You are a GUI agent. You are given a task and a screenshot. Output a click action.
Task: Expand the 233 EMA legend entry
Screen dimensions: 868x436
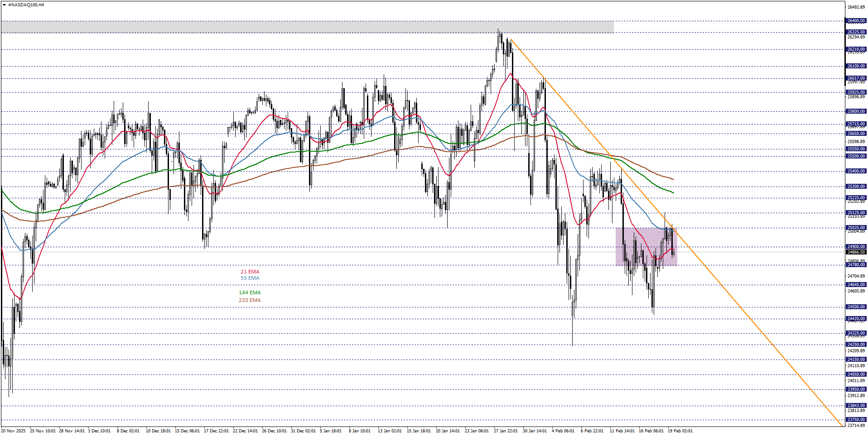(250, 300)
